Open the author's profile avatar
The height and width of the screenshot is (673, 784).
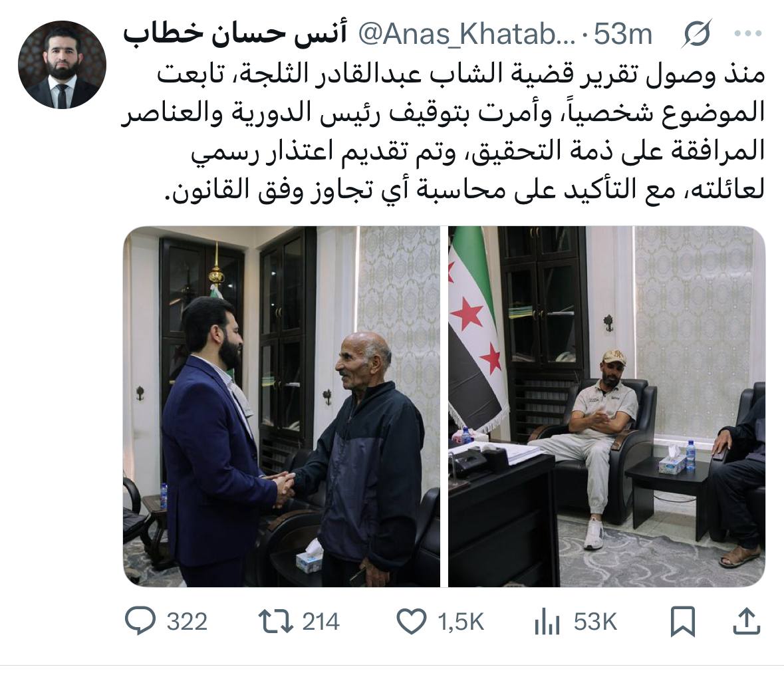(x=62, y=65)
